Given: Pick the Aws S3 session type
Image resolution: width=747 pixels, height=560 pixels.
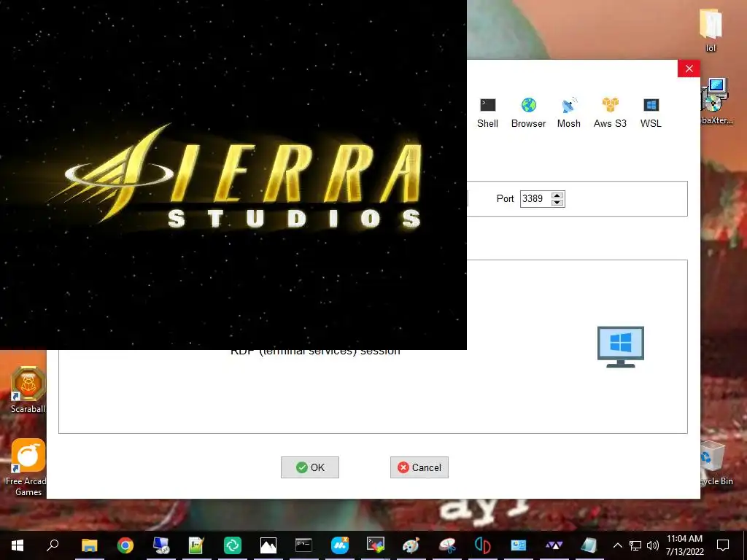Looking at the screenshot, I should (x=610, y=113).
